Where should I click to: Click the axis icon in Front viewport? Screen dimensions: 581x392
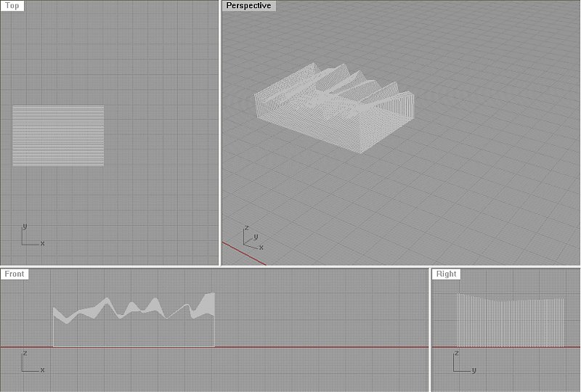(x=33, y=362)
